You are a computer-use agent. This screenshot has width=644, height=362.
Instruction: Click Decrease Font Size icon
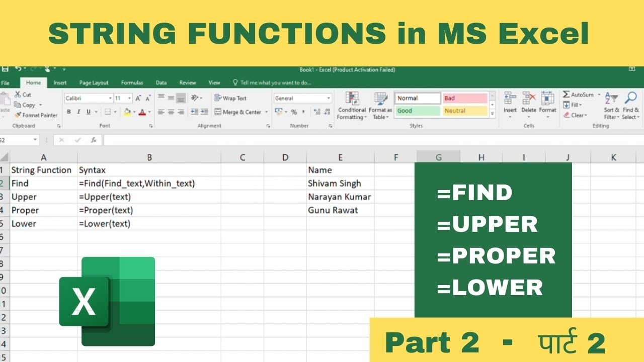(x=148, y=98)
